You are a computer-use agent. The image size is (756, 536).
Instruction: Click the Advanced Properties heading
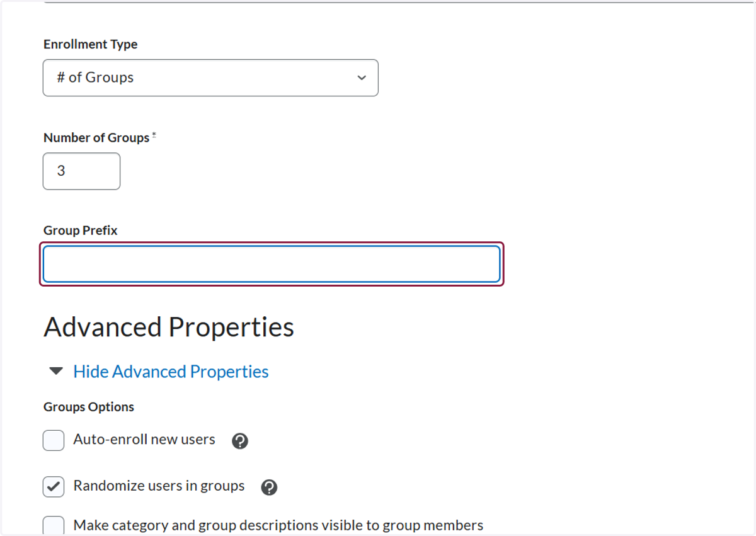tap(169, 328)
